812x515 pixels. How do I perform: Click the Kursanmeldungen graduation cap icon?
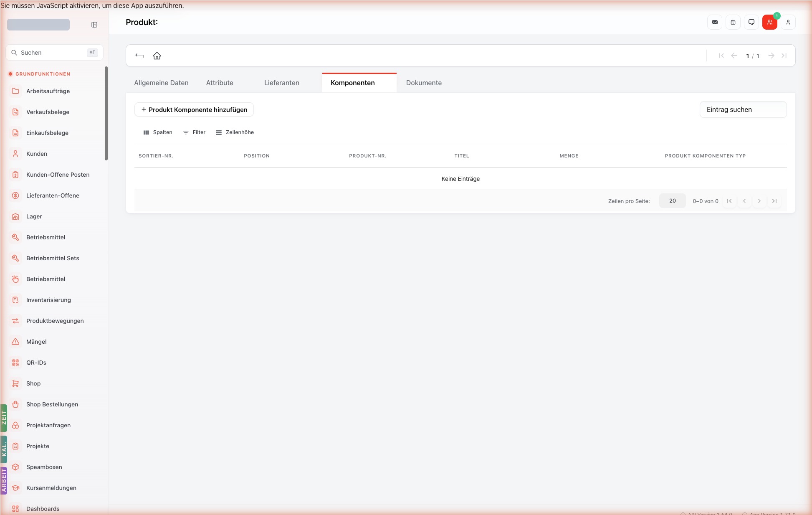[15, 488]
